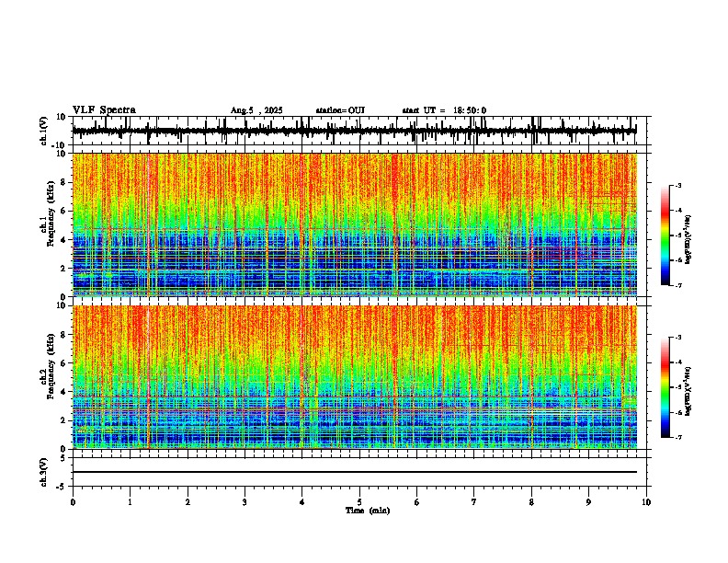Click the "Aug.5 , 2025" date label
Screen dimensions: 728x563
pyautogui.click(x=256, y=110)
